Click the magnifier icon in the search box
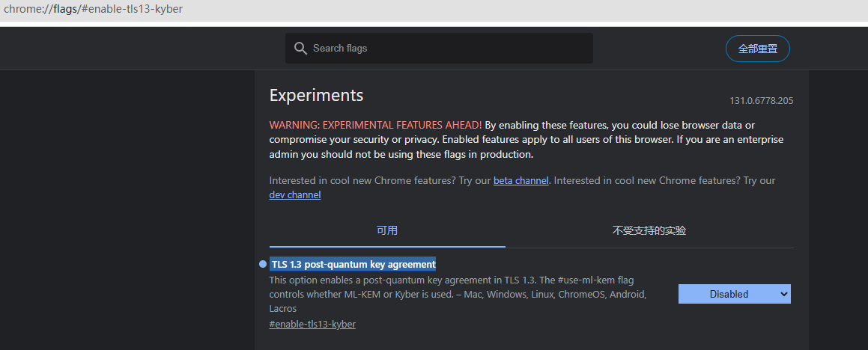This screenshot has height=350, width=868. (x=300, y=49)
